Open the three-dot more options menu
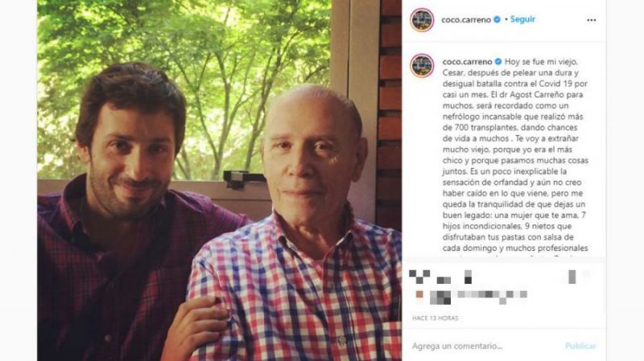 (x=591, y=20)
